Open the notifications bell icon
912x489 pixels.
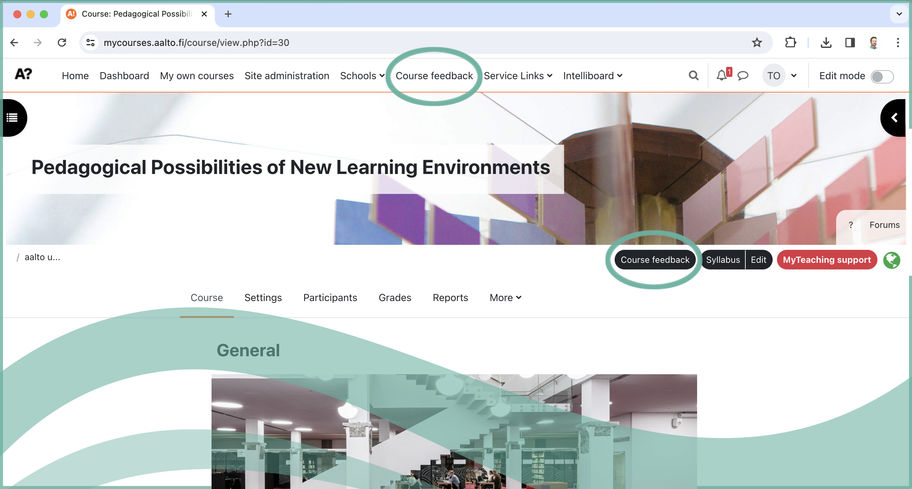(722, 75)
